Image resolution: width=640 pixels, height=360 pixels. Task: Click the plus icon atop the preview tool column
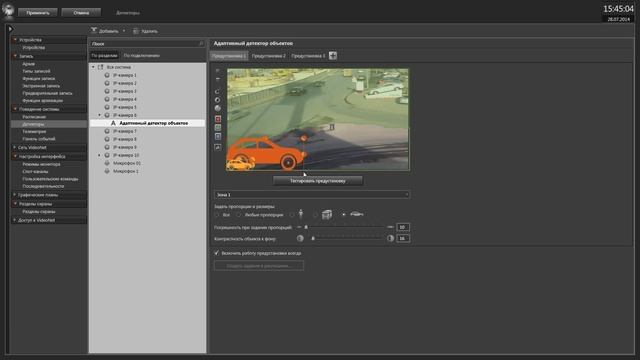(x=218, y=71)
